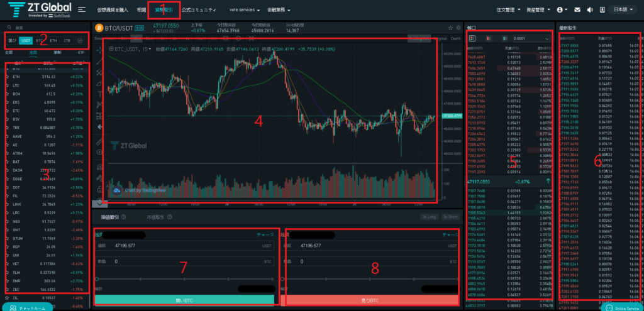644x311 pixels.
Task: Select the ZTB market tab
Action: (67, 41)
